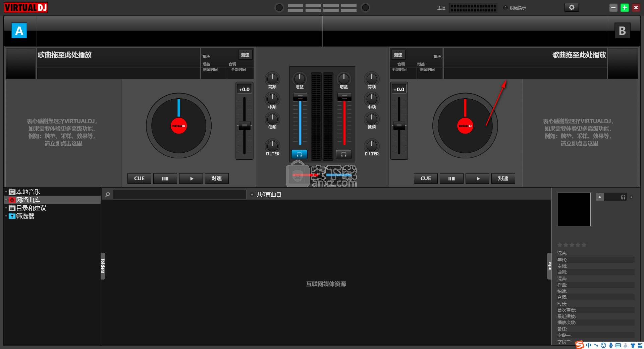Click the left deck CUE button
Viewport: 644px width, 349px height.
(x=139, y=179)
